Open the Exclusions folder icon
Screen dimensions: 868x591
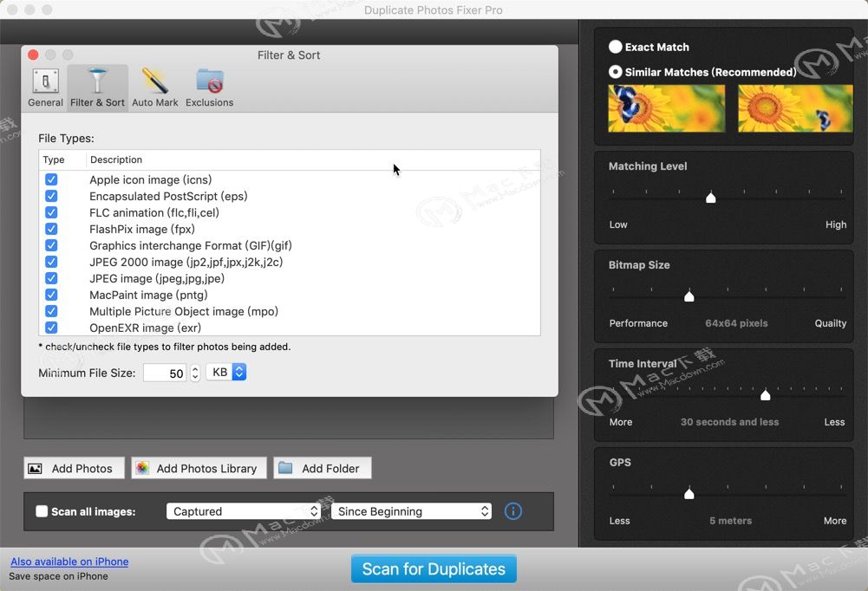point(210,81)
